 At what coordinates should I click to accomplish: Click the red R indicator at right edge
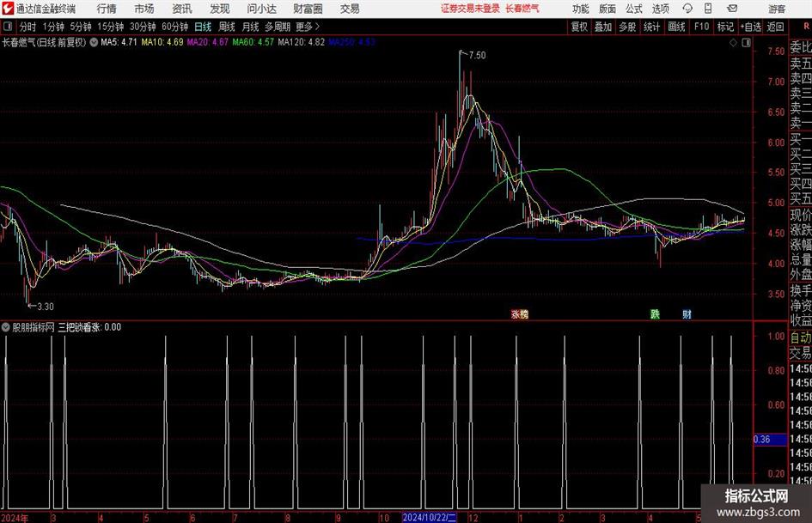[x=806, y=27]
